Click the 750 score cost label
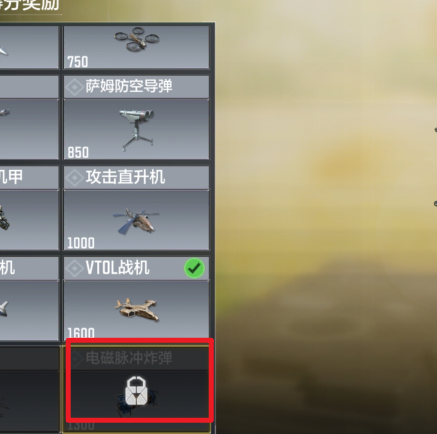 tap(78, 62)
